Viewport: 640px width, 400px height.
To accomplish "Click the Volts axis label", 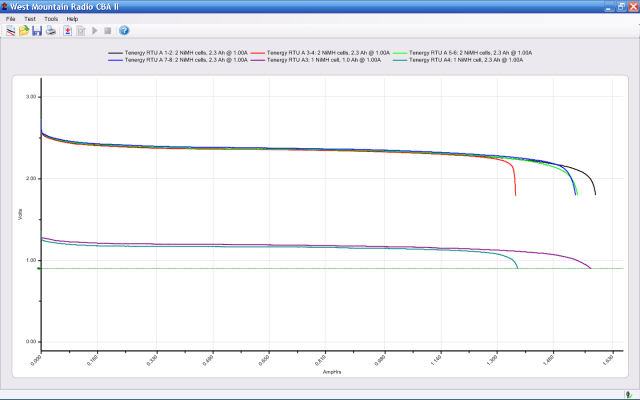I will pyautogui.click(x=20, y=214).
